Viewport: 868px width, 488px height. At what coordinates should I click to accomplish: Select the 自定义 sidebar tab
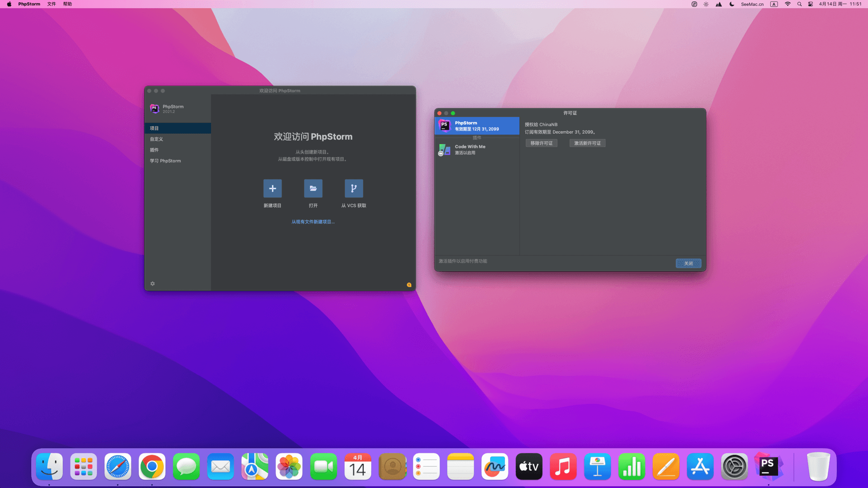(156, 139)
